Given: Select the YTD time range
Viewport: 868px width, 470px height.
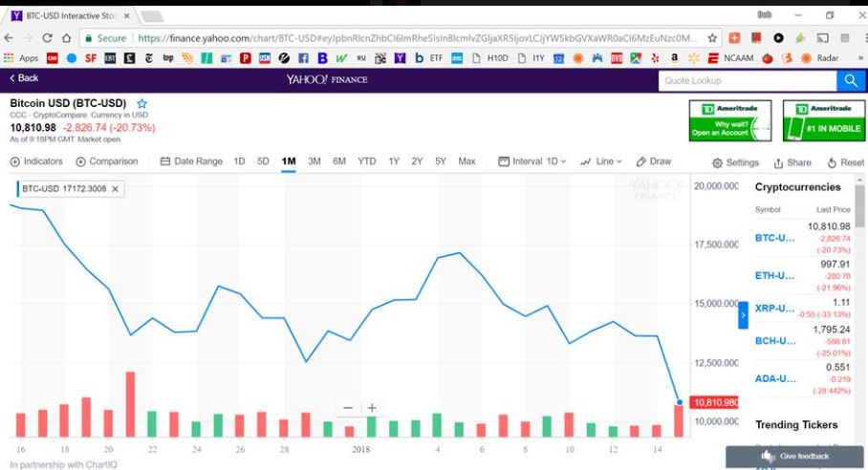Looking at the screenshot, I should tap(366, 161).
